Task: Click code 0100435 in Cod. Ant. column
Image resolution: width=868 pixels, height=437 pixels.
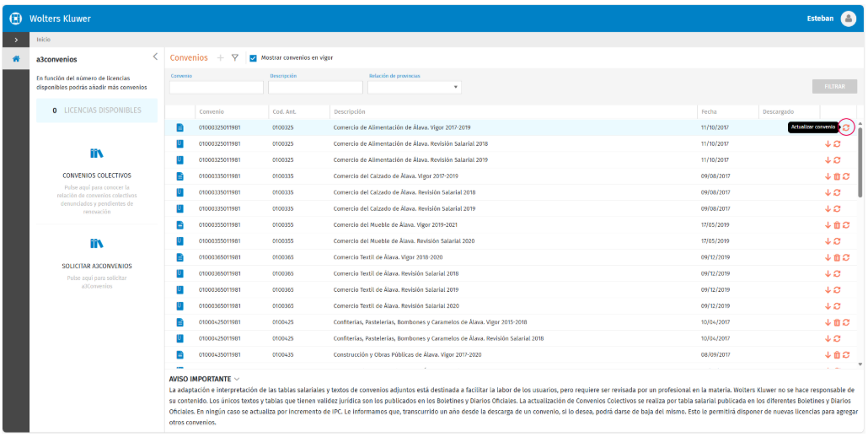Action: tap(283, 355)
